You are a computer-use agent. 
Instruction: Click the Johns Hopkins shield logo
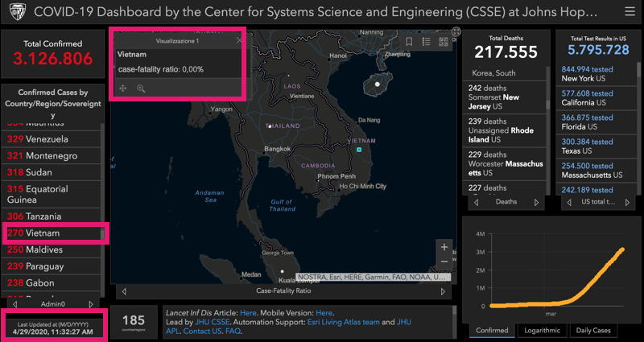click(x=18, y=12)
